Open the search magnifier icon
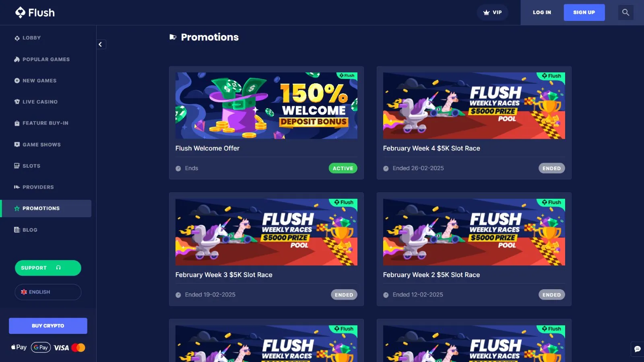The image size is (644, 362). [625, 12]
